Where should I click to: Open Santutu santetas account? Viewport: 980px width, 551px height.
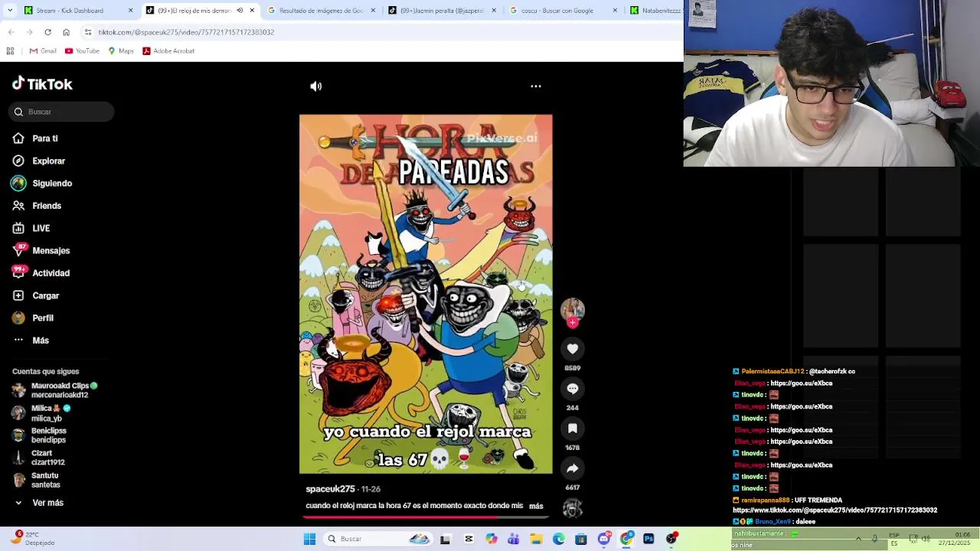coord(37,480)
